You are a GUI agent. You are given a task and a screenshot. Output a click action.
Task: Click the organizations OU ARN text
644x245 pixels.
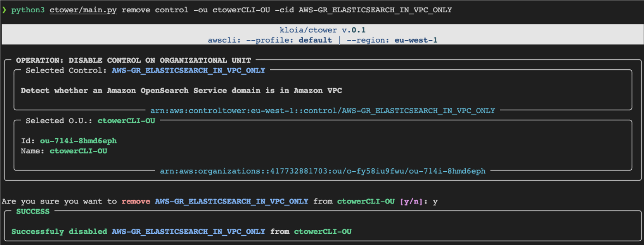322,171
